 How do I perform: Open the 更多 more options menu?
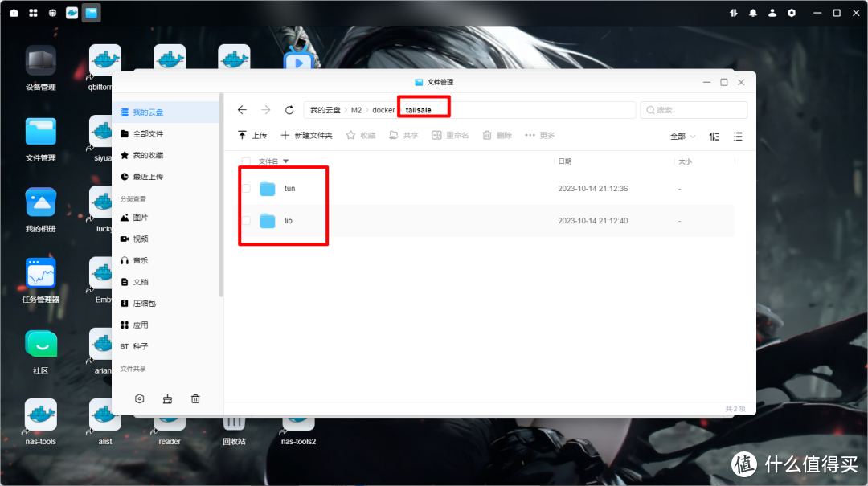point(539,136)
